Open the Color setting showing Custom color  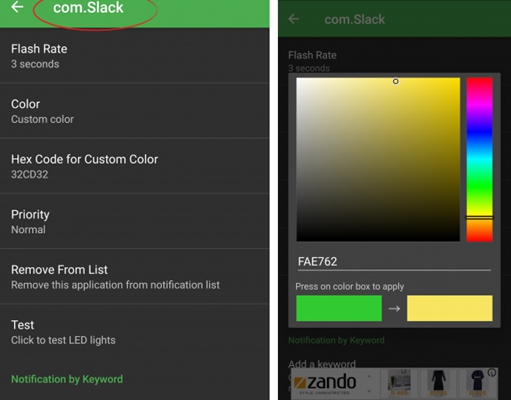pos(134,111)
